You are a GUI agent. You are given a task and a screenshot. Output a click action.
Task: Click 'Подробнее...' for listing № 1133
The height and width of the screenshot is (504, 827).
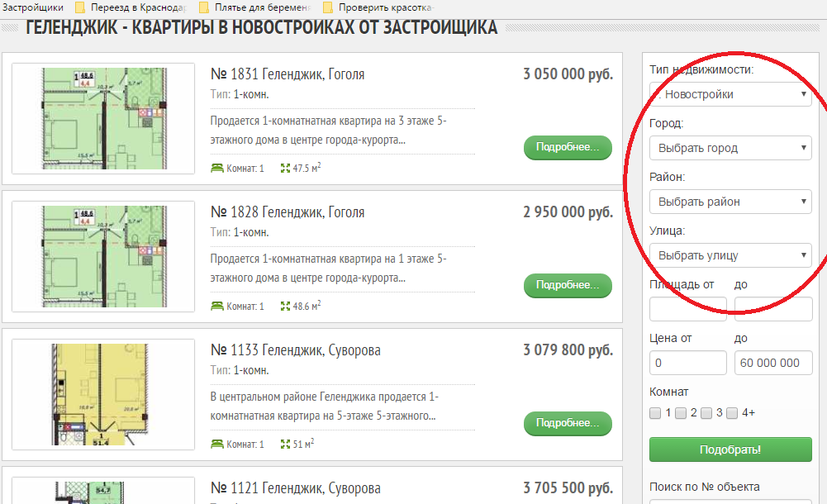tap(568, 423)
